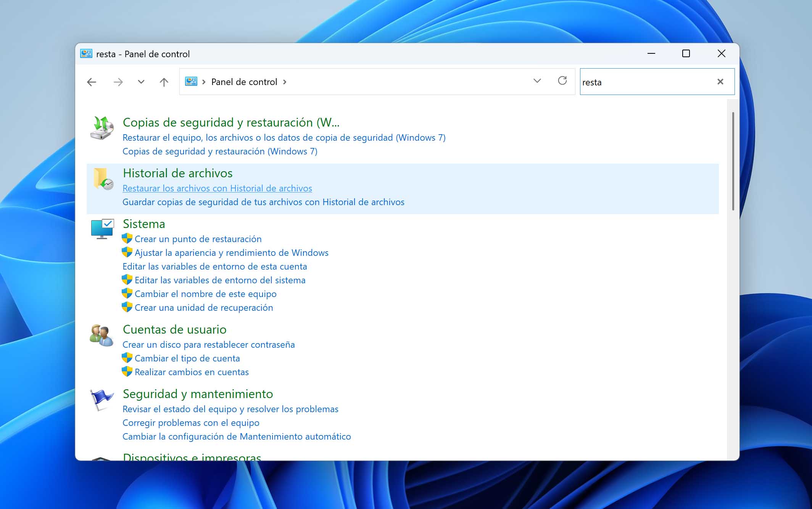Expand the address bar history dropdown

(x=537, y=81)
